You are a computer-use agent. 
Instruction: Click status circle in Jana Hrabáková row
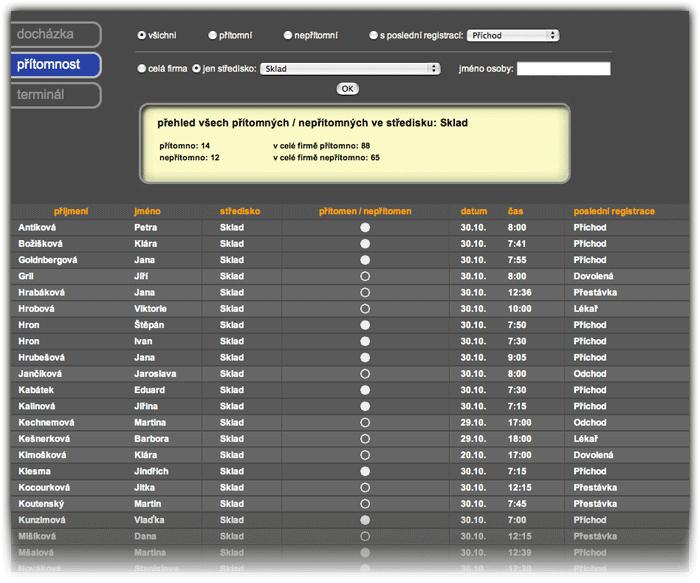[x=365, y=293]
